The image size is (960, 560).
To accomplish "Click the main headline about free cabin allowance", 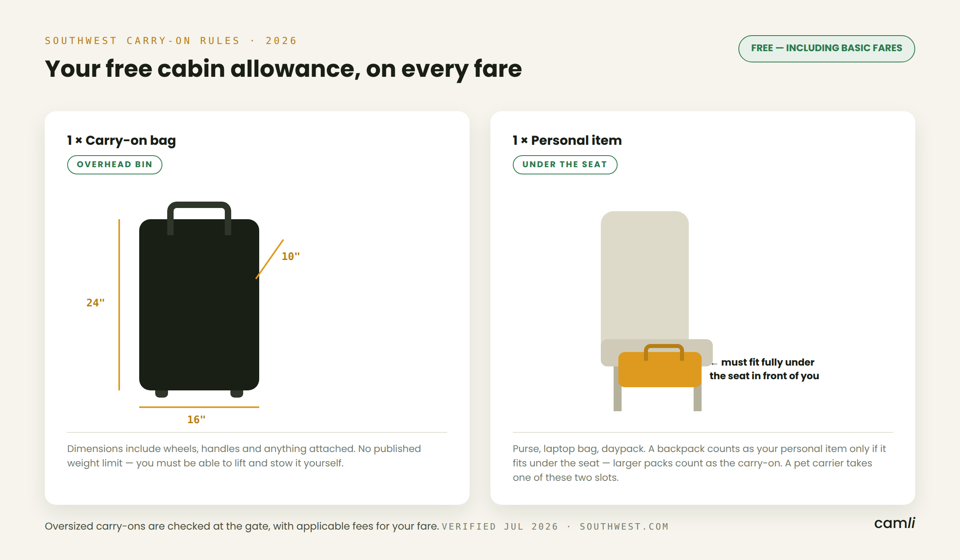I will pos(283,69).
